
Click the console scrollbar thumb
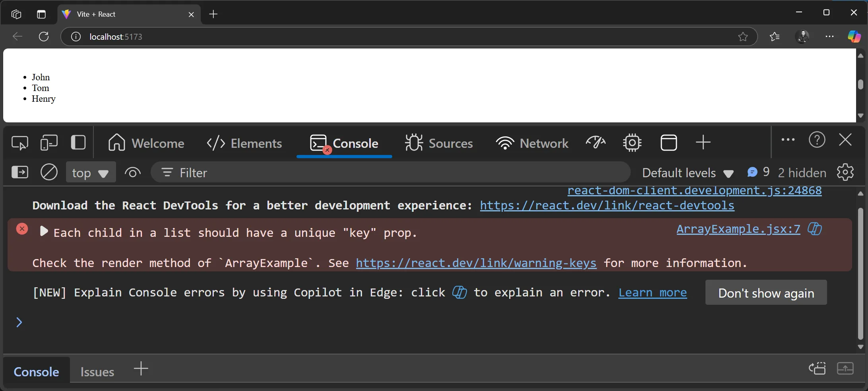pos(861,273)
